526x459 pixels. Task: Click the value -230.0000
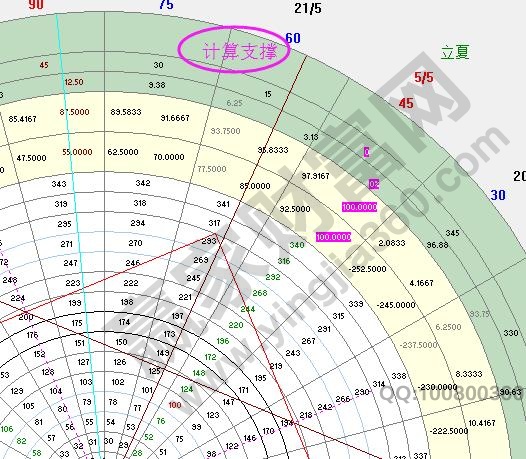(x=437, y=387)
